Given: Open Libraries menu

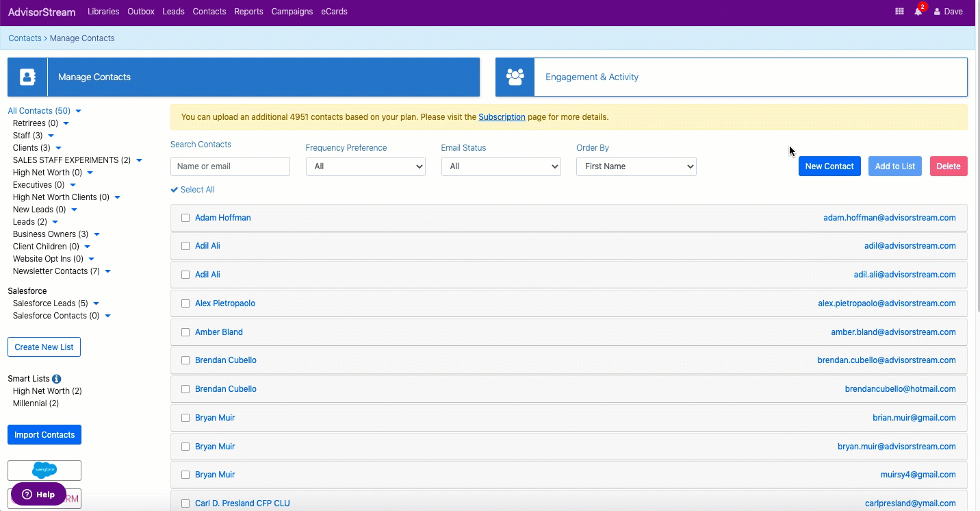Looking at the screenshot, I should coord(103,12).
